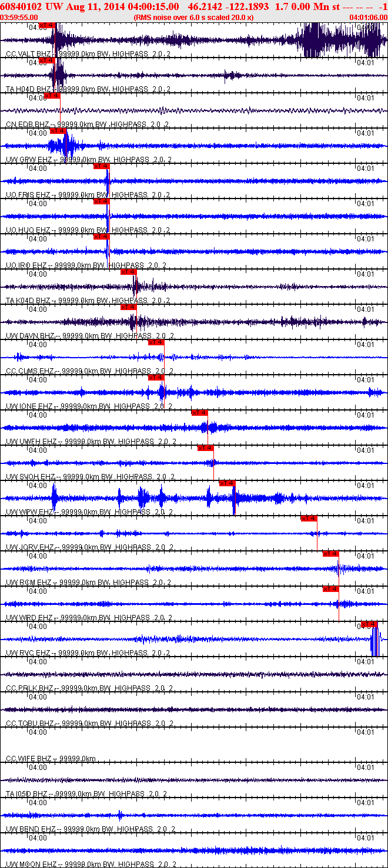The height and width of the screenshot is (868, 388).
Task: Select the red pick marker on UW.UWFH trace
Action: click(x=199, y=413)
